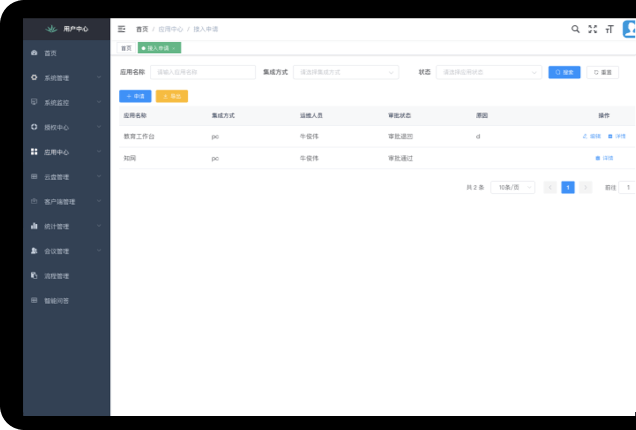Toggle fullscreen with the expand icon

pos(593,29)
